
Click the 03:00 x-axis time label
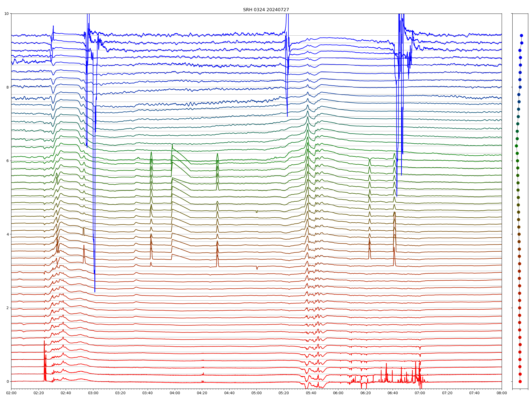click(93, 393)
